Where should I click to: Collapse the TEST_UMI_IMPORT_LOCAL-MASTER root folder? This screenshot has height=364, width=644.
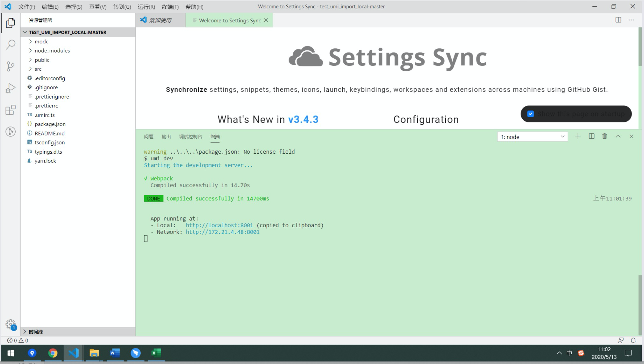click(x=67, y=32)
